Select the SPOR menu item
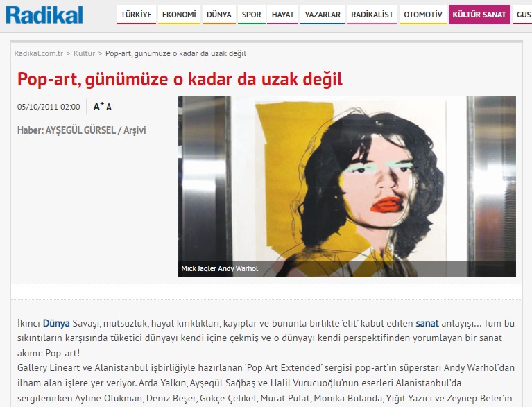Image resolution: width=532 pixels, height=407 pixels. click(x=252, y=15)
